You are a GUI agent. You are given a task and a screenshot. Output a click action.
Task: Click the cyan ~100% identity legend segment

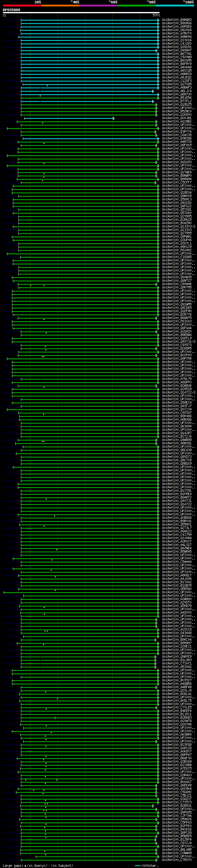click(175, 6)
